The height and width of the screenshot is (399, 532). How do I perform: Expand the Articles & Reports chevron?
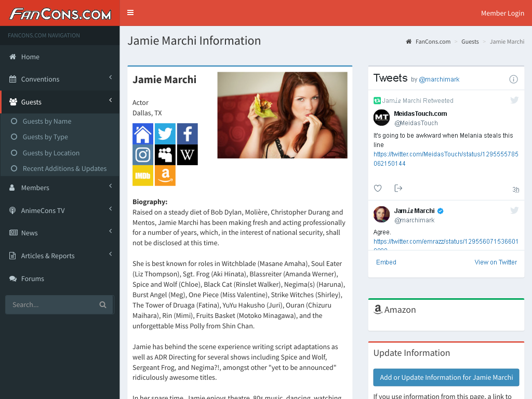111,254
